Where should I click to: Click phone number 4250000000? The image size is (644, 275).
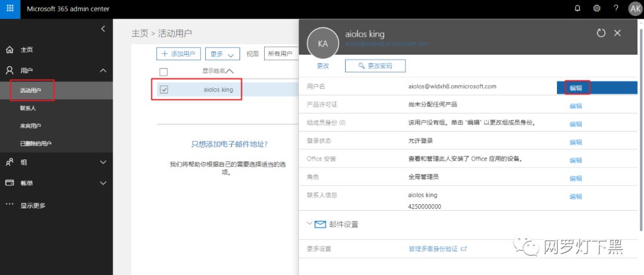[425, 207]
